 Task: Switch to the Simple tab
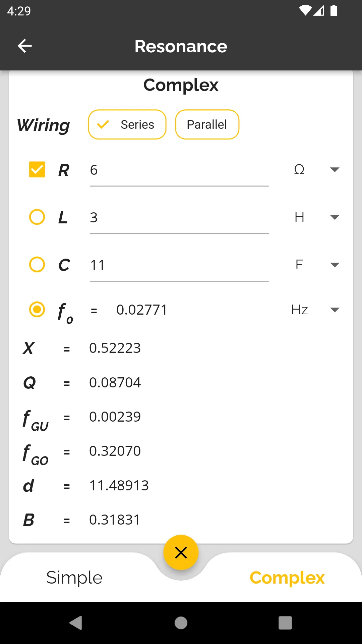(74, 578)
